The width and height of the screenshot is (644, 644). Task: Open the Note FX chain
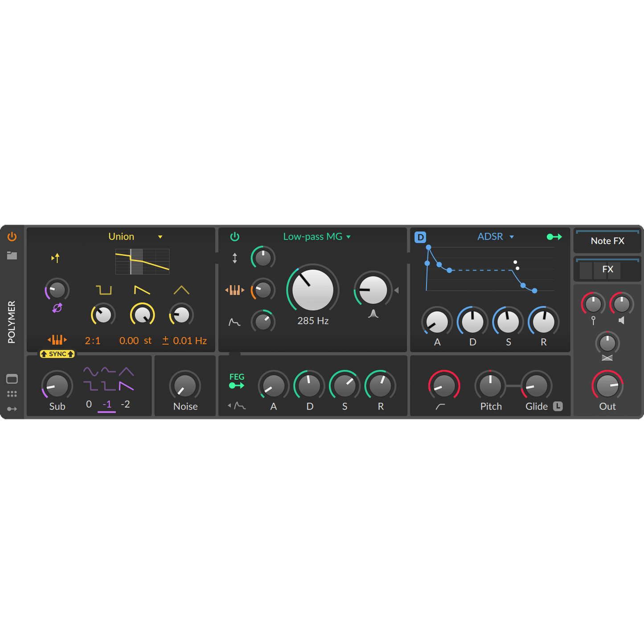click(x=607, y=241)
